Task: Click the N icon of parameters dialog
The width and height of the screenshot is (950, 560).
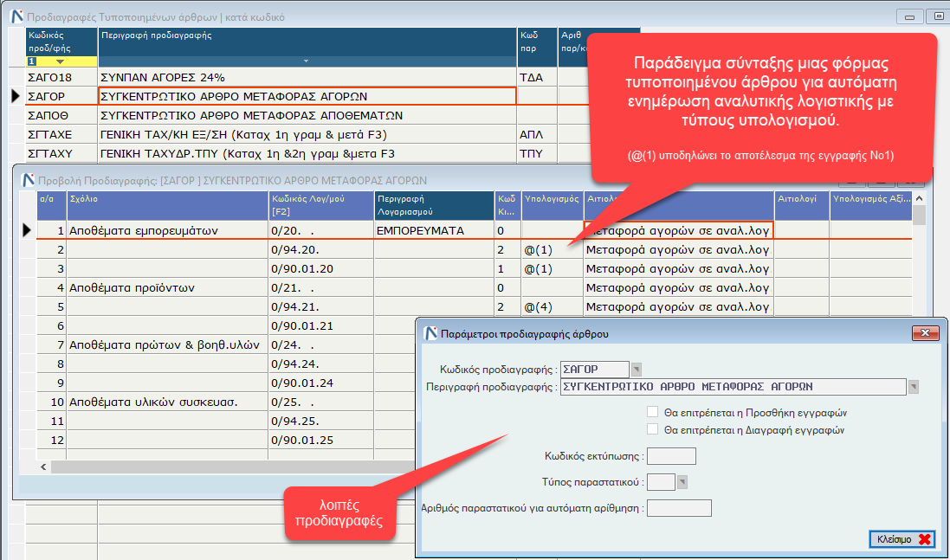Action: point(430,333)
